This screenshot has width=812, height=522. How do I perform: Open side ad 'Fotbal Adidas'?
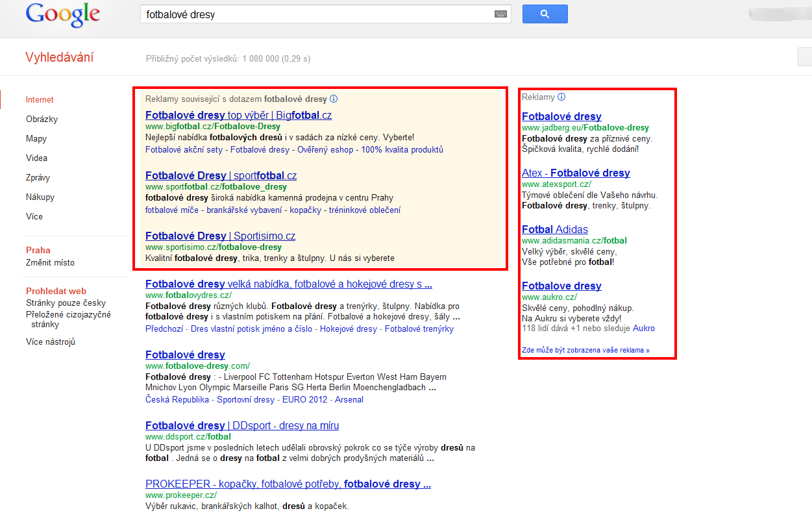click(555, 230)
